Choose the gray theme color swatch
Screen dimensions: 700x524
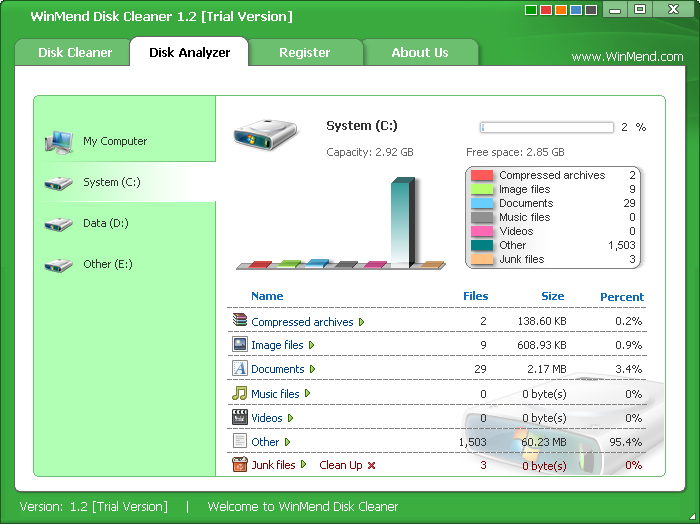click(591, 10)
